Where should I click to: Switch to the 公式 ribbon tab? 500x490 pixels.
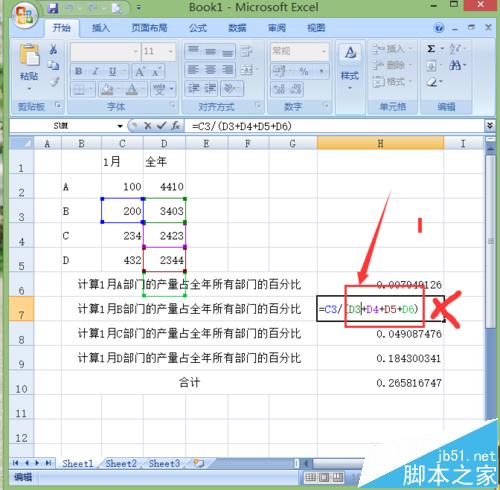pyautogui.click(x=198, y=28)
